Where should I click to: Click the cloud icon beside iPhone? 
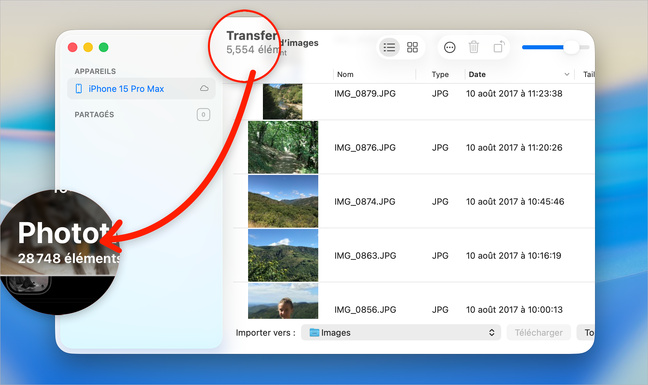[204, 88]
